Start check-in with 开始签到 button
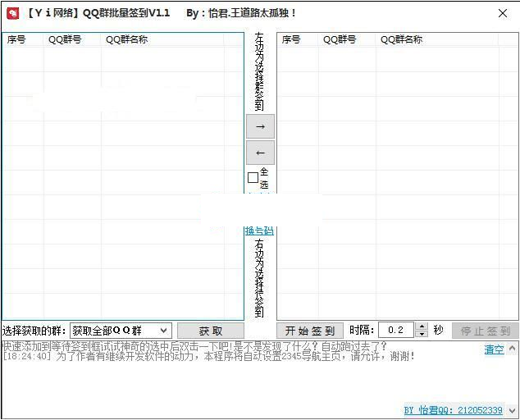Viewport: 520px width, 420px height. tap(309, 331)
